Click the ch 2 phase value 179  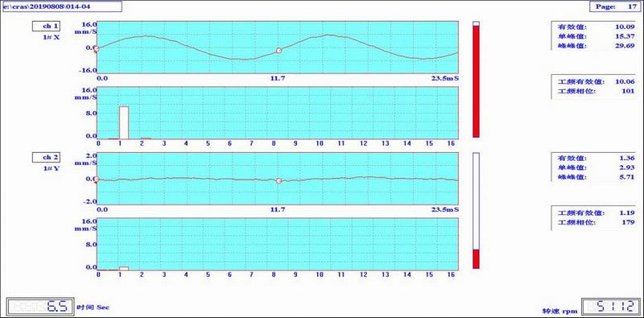(x=628, y=223)
